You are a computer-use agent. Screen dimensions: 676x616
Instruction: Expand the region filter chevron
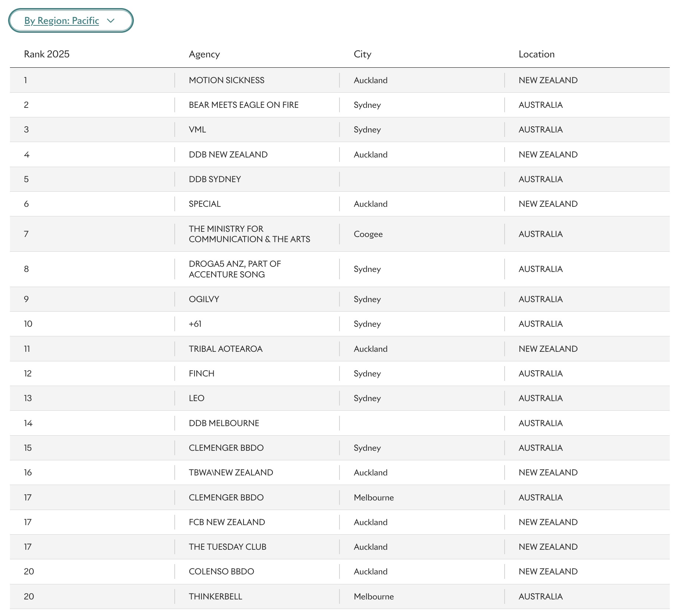click(x=112, y=21)
